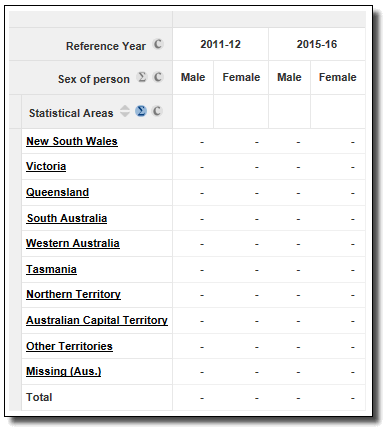383x427 pixels.
Task: Click the Reference Year label
Action: 106,46
